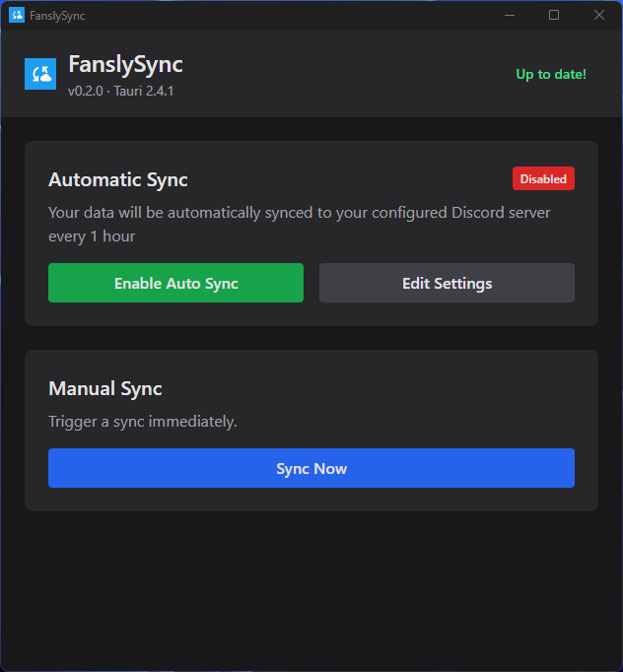The image size is (623, 672).
Task: Click the green "Up to date!" status
Action: [551, 74]
